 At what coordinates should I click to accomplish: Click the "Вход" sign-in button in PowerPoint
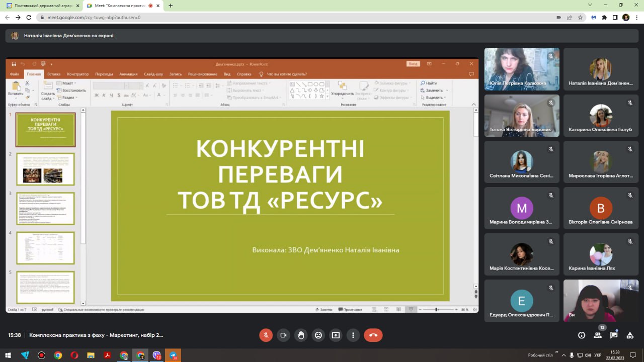point(413,64)
